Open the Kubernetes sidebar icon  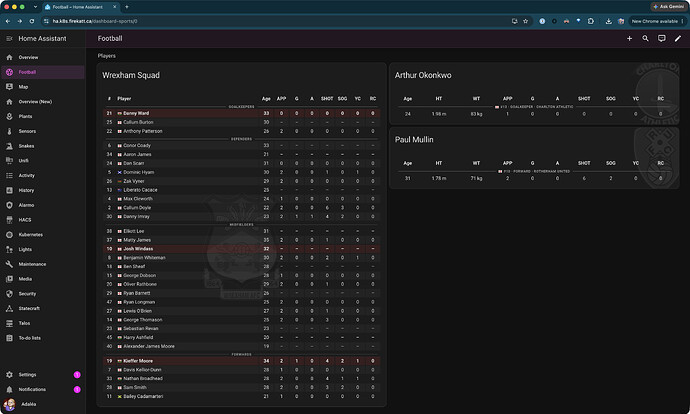[x=9, y=234]
